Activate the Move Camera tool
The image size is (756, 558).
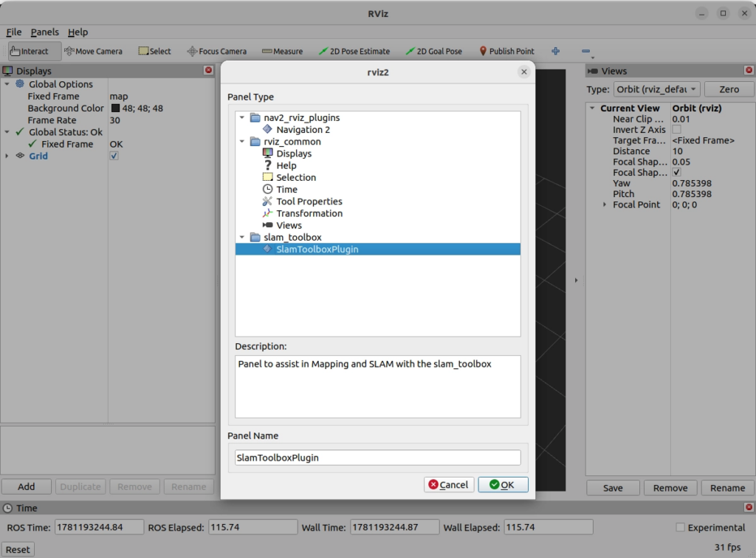click(93, 51)
